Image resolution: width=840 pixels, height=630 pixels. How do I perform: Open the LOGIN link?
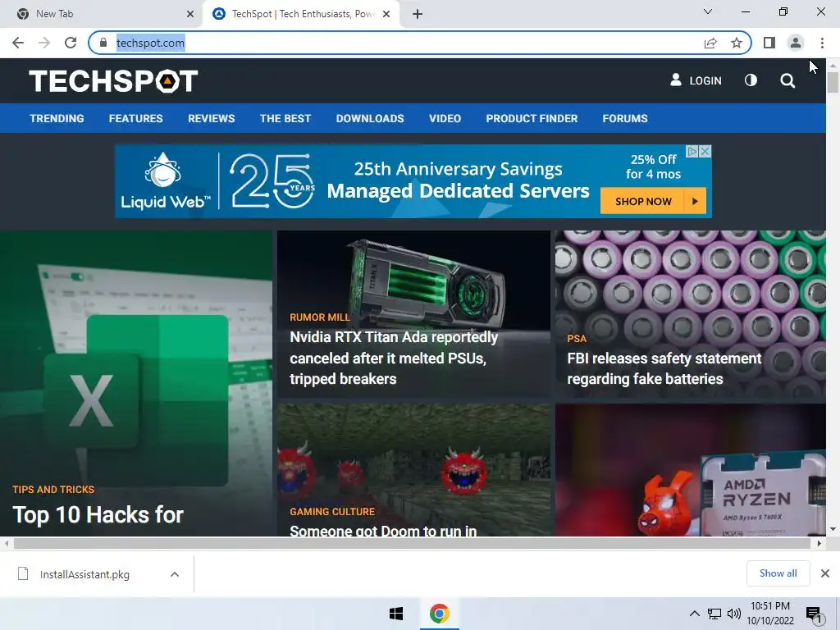(696, 80)
